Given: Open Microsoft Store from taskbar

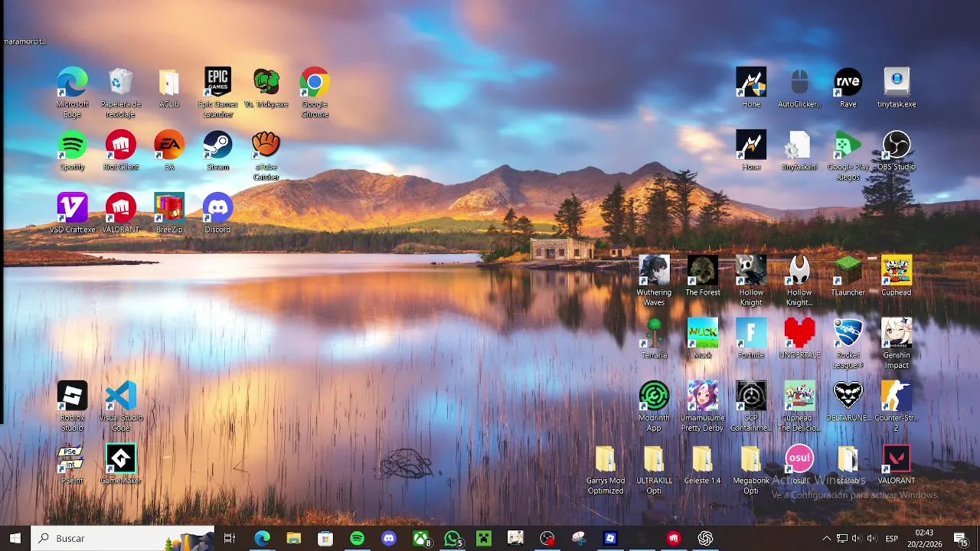Looking at the screenshot, I should click(325, 539).
